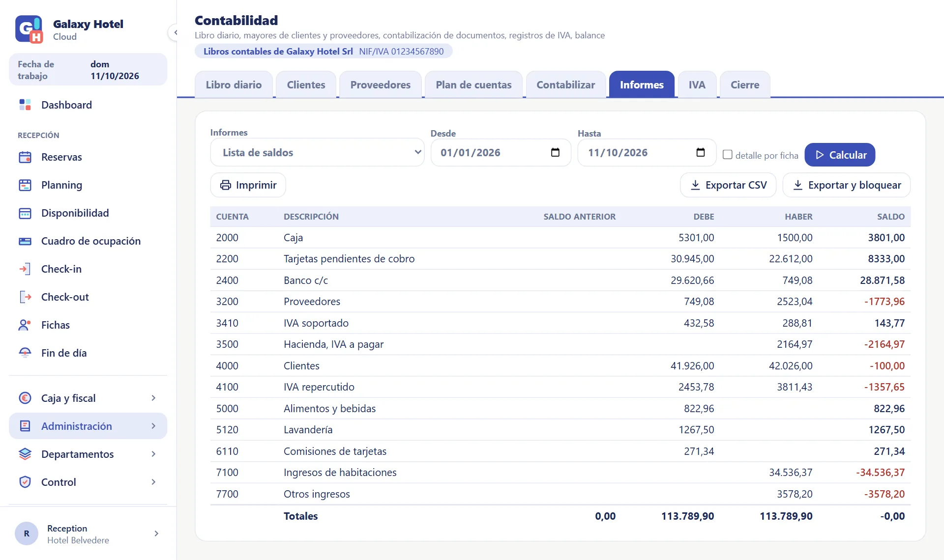944x560 pixels.
Task: Select the IVA tab
Action: tap(697, 84)
